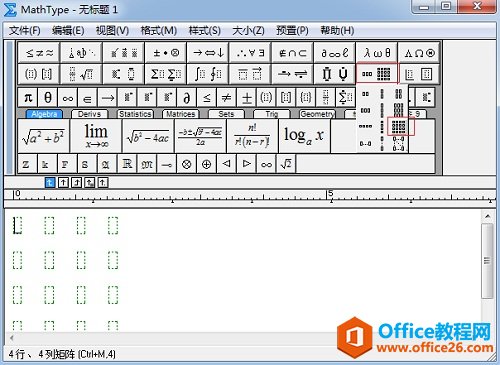
Task: Open the operator symbols palette (±•⊗)
Action: [166, 53]
